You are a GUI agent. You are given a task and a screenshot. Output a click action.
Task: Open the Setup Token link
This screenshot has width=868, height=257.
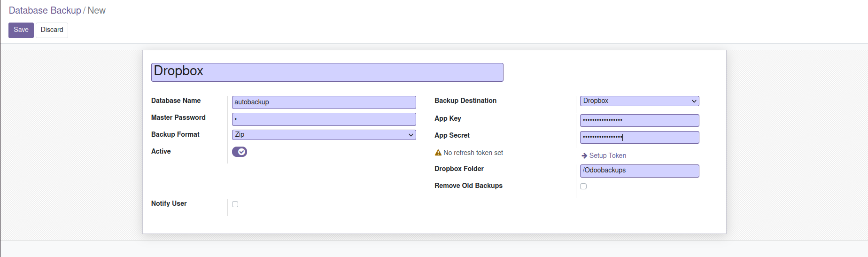coord(607,156)
